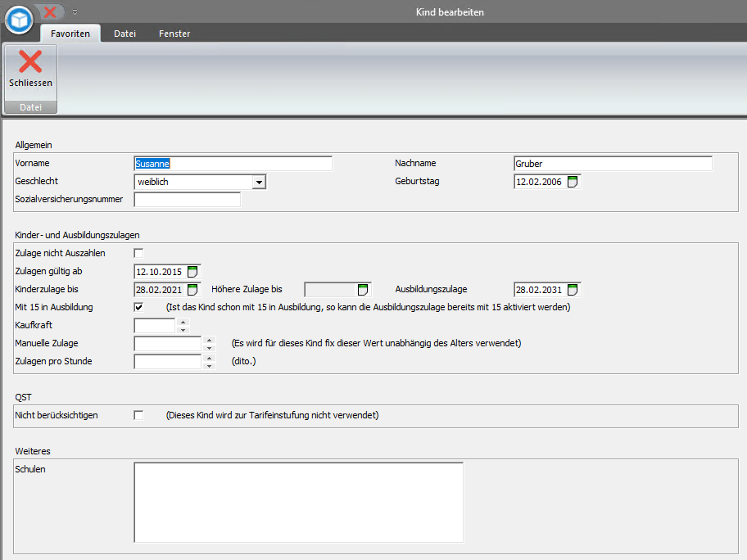
Task: Decrease Kaufkraft with the down spinner arrow
Action: 183,330
